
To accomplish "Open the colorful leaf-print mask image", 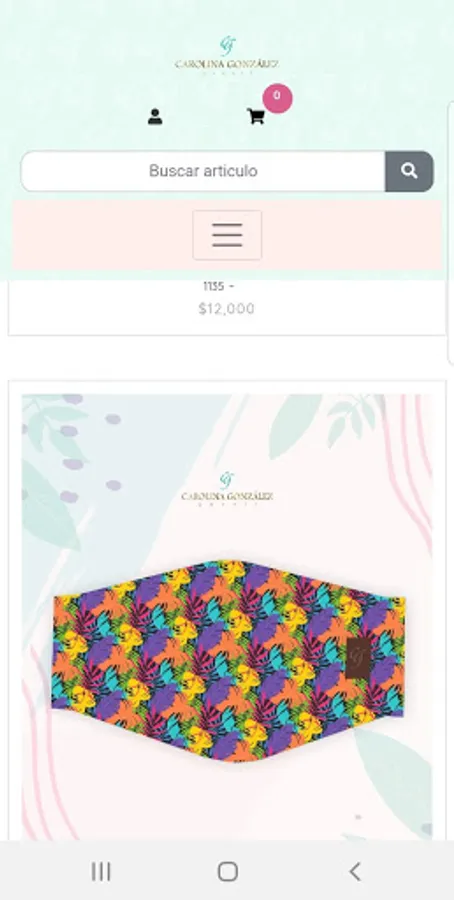I will [228, 661].
